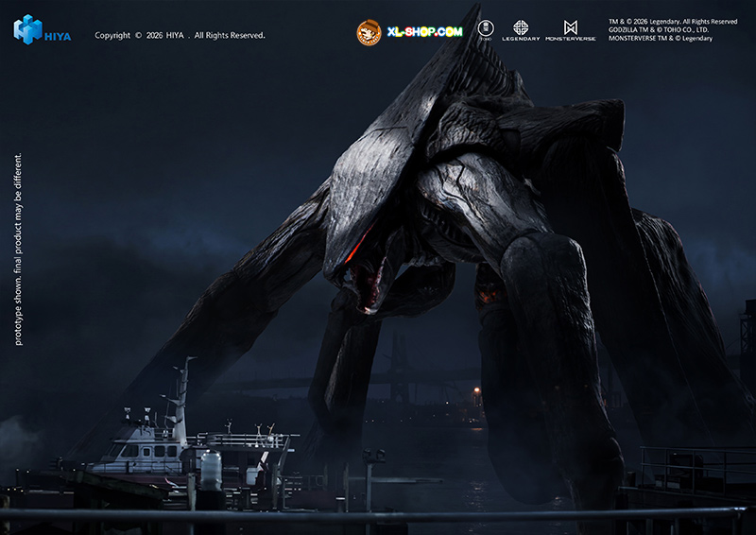
Task: Click the monster's glowing red mouth
Action: pyautogui.click(x=366, y=271)
